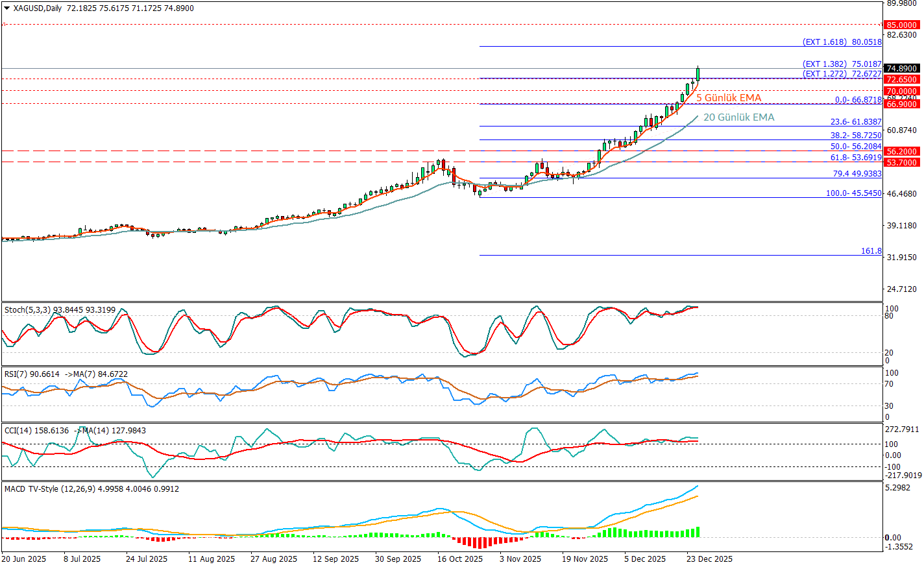This screenshot has width=924, height=567.
Task: Select the 100.0- 45.5450 Fibonacci level label
Action: pyautogui.click(x=853, y=193)
